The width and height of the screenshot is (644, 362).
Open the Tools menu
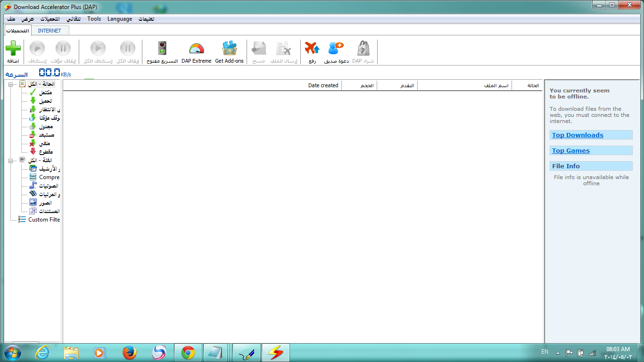tap(94, 19)
